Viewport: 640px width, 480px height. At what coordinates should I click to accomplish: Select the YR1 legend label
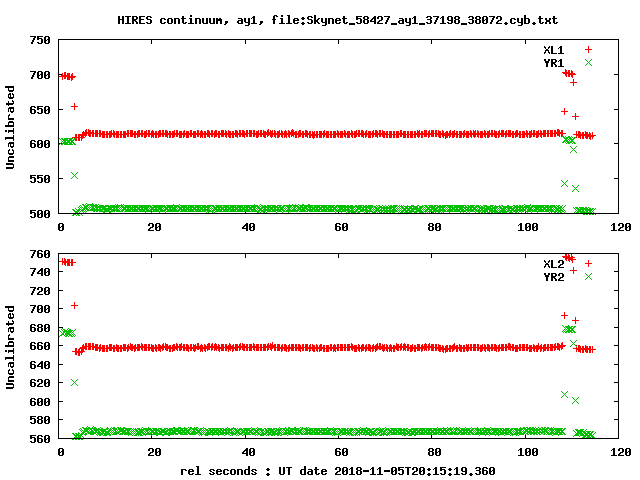click(x=553, y=63)
